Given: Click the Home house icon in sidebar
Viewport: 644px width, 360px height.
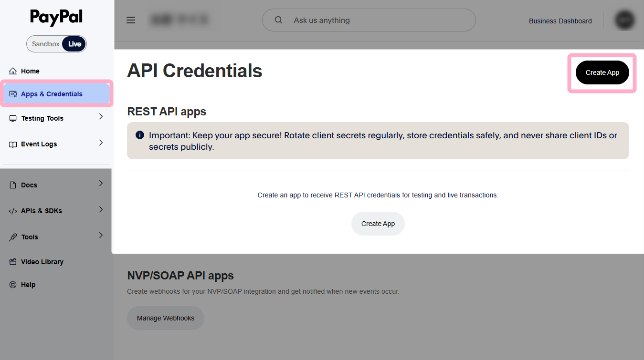Looking at the screenshot, I should tap(13, 71).
